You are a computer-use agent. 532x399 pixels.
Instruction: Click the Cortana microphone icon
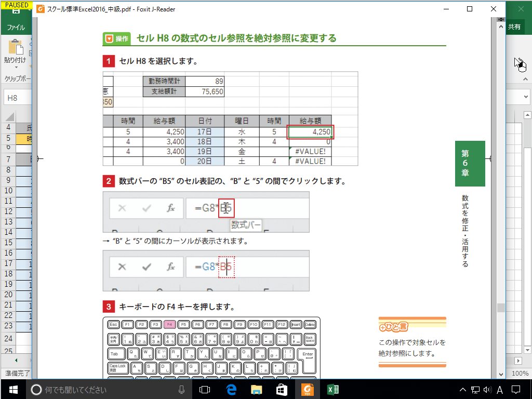(180, 389)
